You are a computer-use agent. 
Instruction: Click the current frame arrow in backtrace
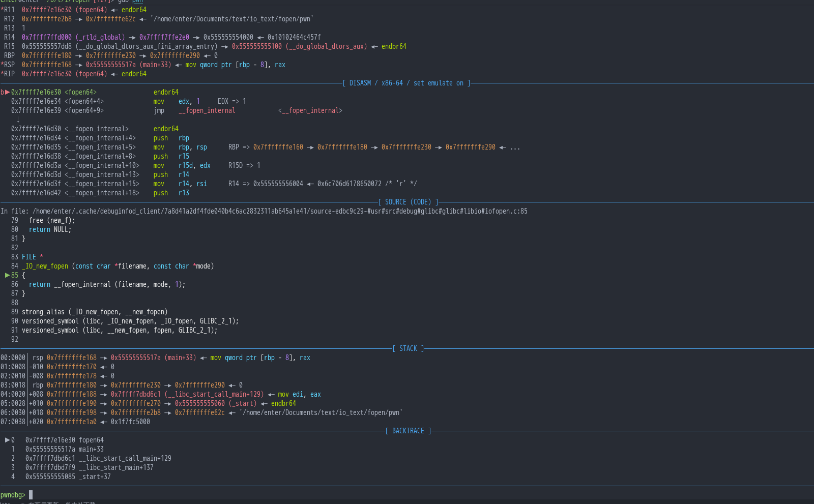[x=7, y=440]
